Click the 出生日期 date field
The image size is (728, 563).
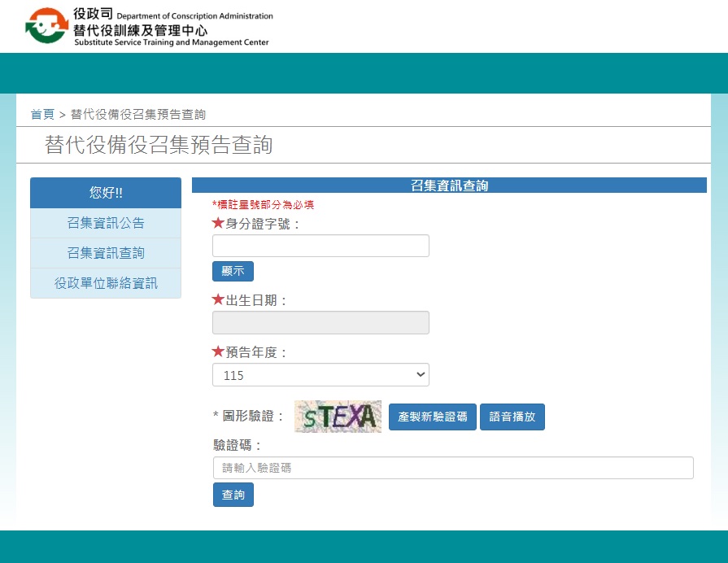coord(320,322)
